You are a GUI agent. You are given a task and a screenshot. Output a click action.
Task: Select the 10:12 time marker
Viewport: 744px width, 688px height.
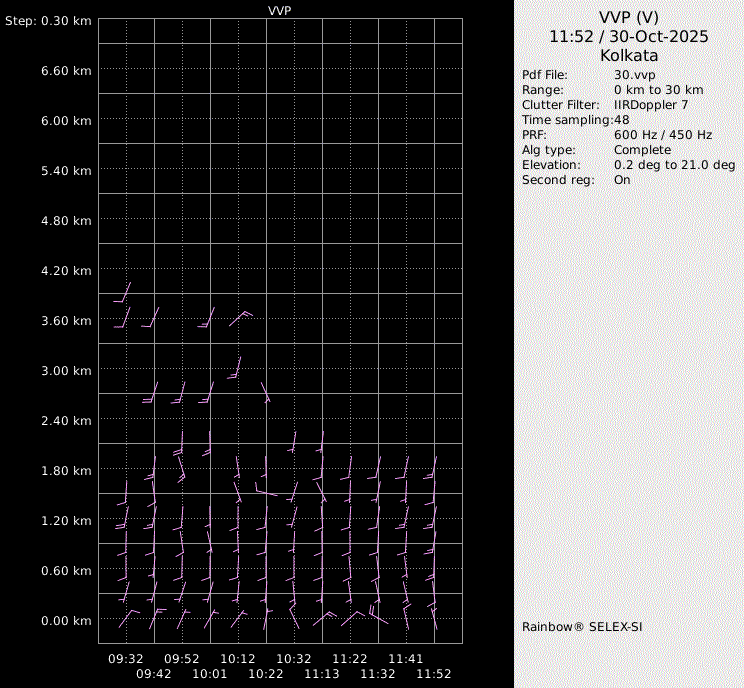tap(238, 659)
